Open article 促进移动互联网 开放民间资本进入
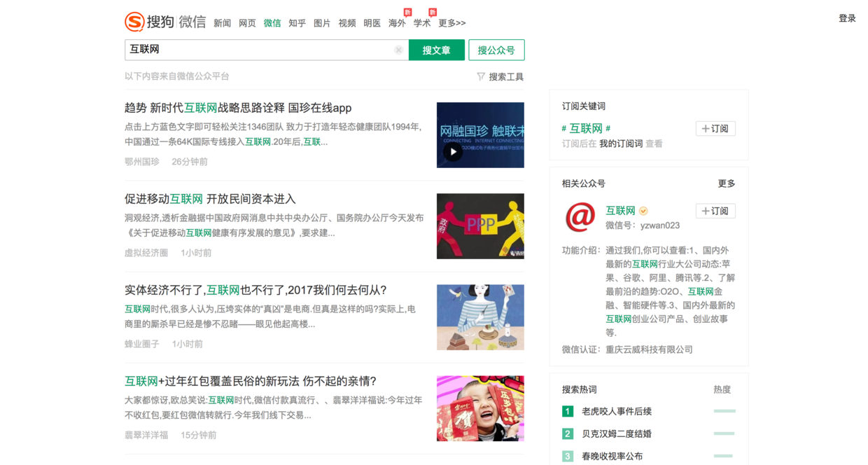 210,199
